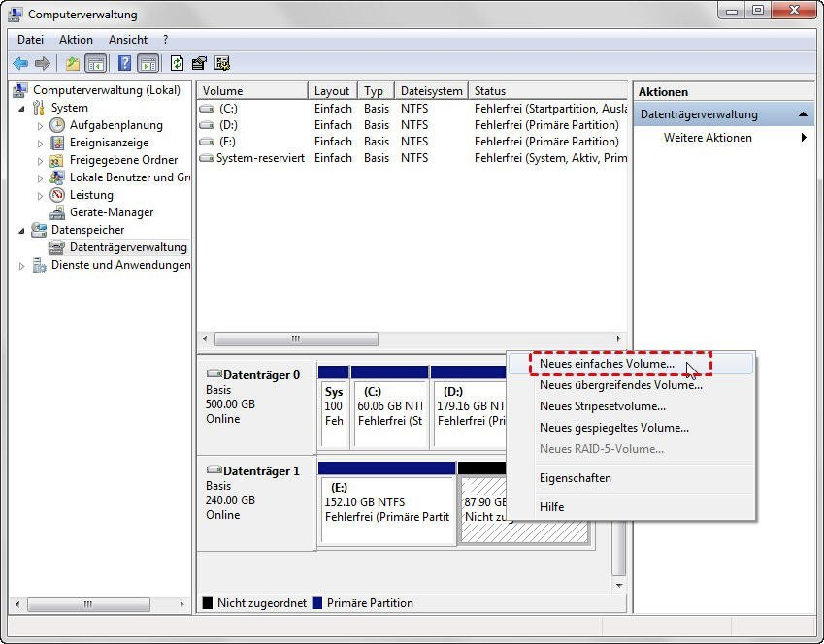Choose Neues einfaches Volume... from context menu
This screenshot has width=824, height=644.
click(x=630, y=364)
